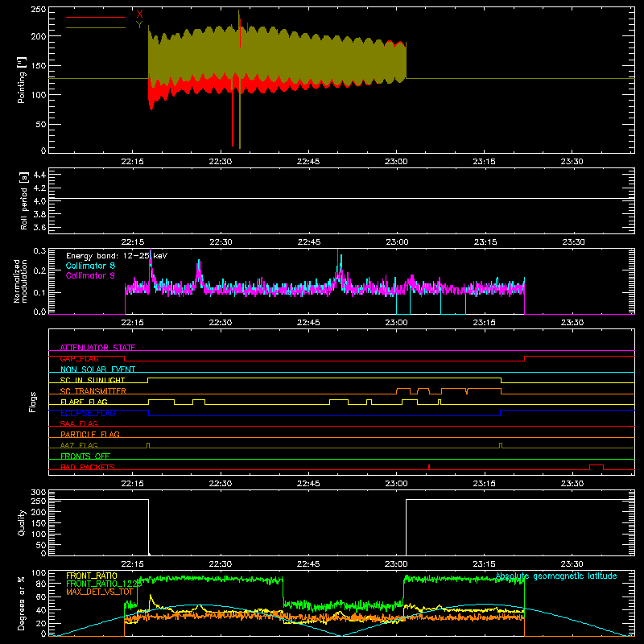The height and width of the screenshot is (644, 644).
Task: Select the green "FRONT_RATIO_1225" legend label
Action: tap(104, 584)
